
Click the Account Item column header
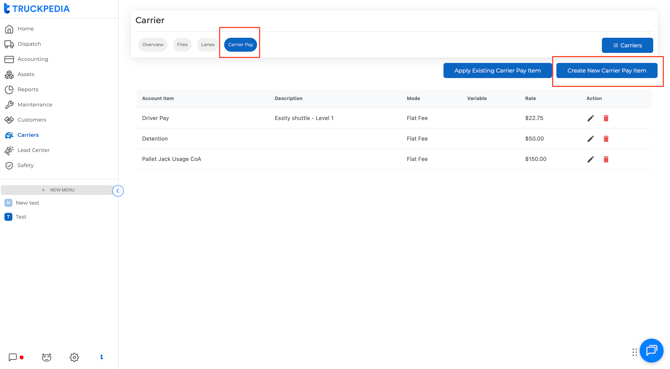[158, 98]
